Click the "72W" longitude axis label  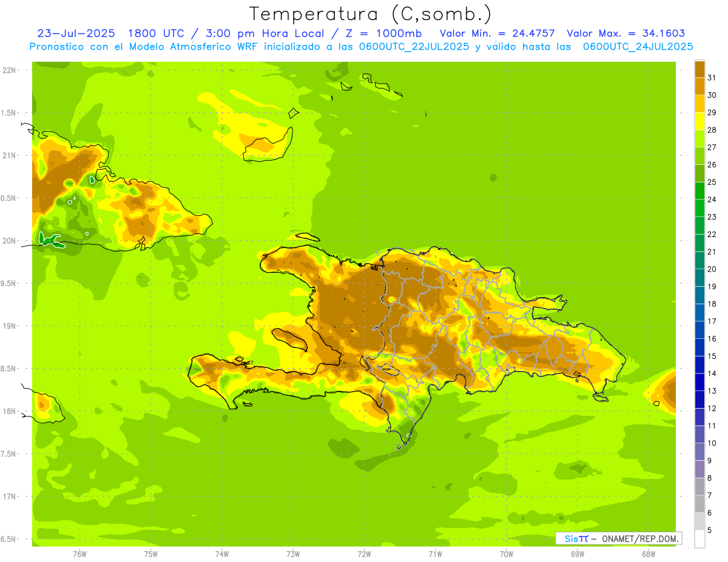[x=364, y=554]
